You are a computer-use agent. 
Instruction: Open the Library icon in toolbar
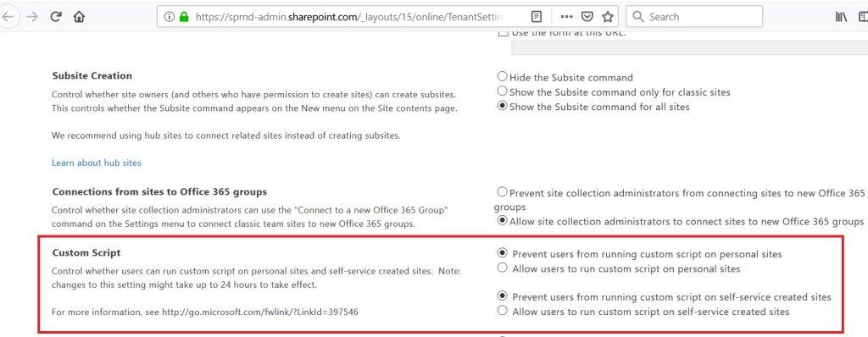[842, 17]
